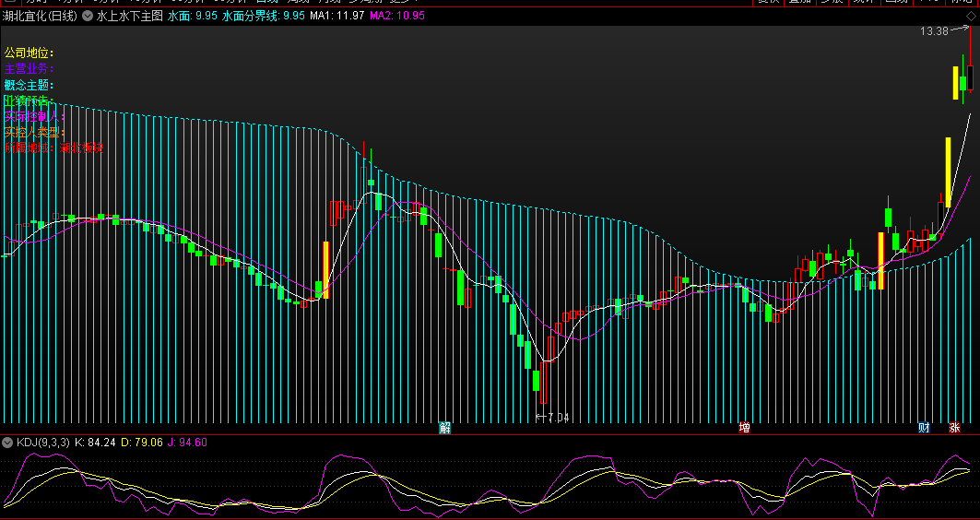Click the 湖北宜化(日线) stock title

(40, 16)
